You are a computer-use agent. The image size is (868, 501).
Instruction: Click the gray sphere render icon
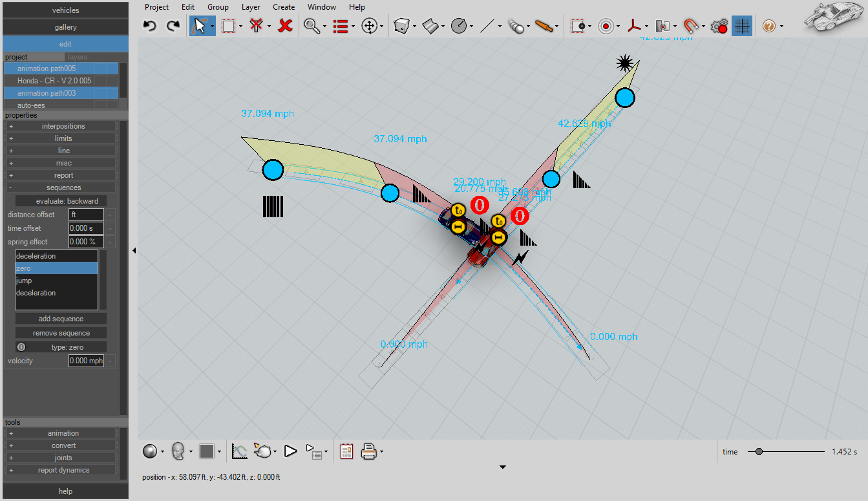click(150, 451)
